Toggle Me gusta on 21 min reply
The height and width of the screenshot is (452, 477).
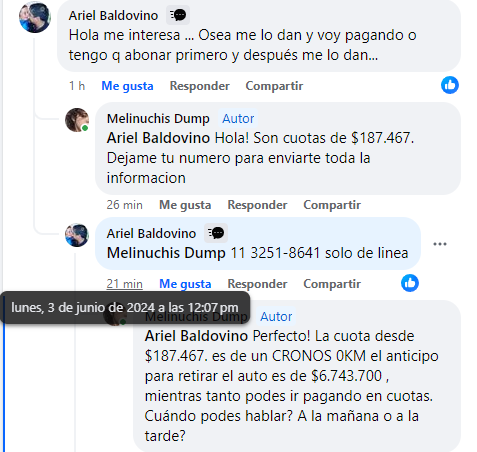tap(185, 284)
